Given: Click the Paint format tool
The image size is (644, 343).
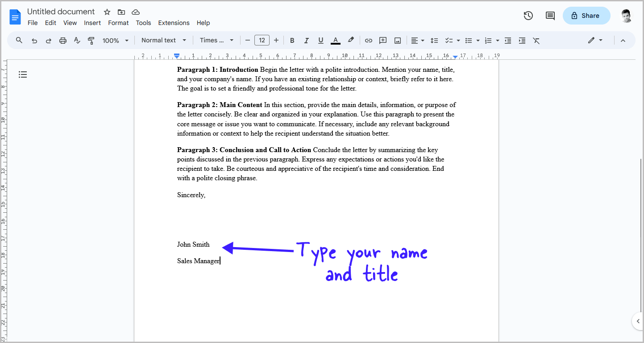Looking at the screenshot, I should click(91, 40).
